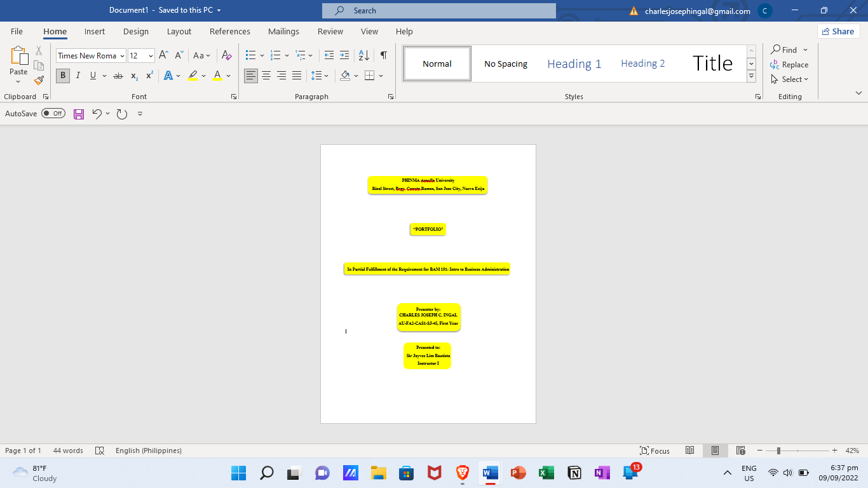
Task: Expand the bullets list dropdown
Action: coord(262,56)
